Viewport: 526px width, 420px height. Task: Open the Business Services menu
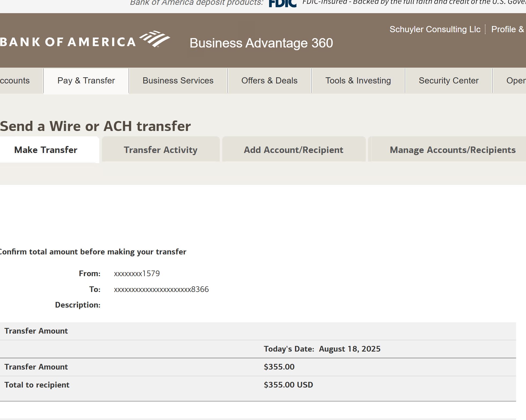(178, 81)
